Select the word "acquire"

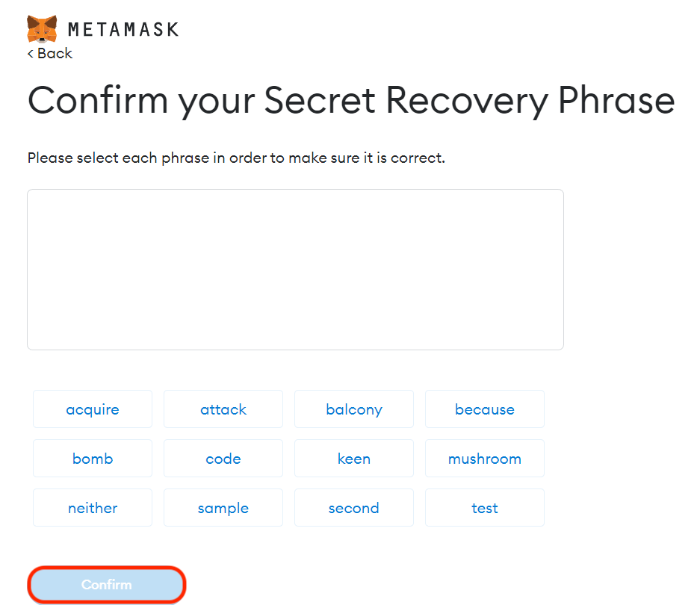(x=93, y=409)
